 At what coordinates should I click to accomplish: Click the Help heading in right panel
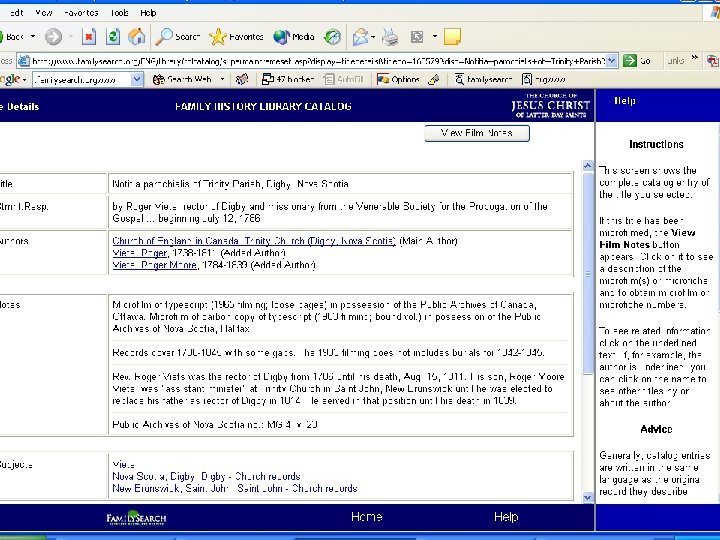click(625, 101)
